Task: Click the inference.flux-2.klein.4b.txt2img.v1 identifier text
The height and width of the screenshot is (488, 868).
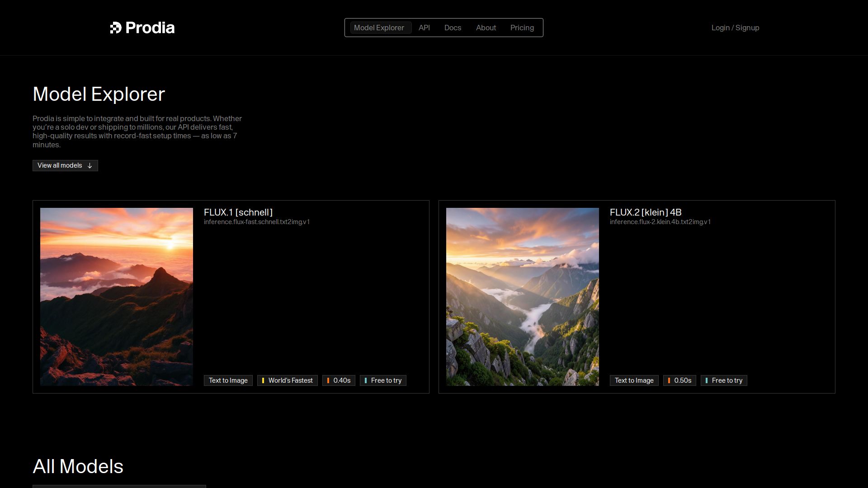Action: click(x=660, y=222)
